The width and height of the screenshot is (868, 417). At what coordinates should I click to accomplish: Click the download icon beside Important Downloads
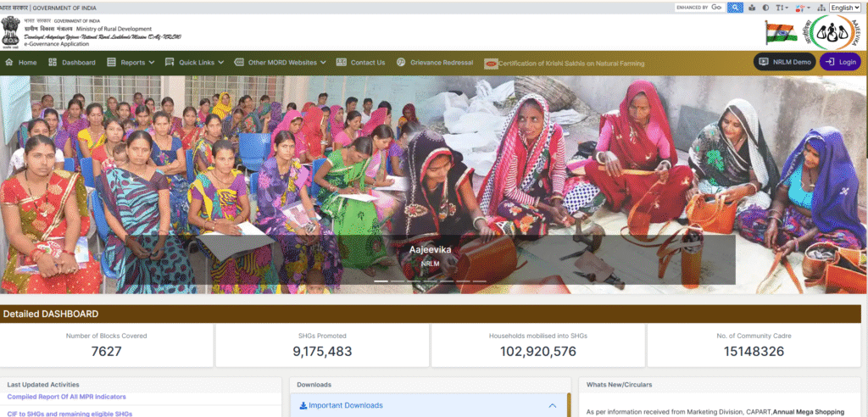[303, 405]
